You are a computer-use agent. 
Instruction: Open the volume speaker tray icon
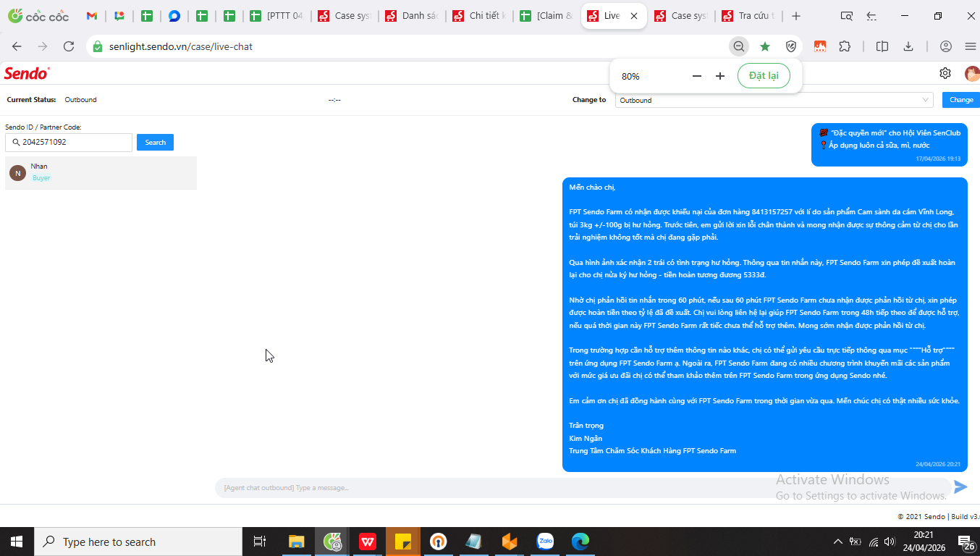point(890,542)
